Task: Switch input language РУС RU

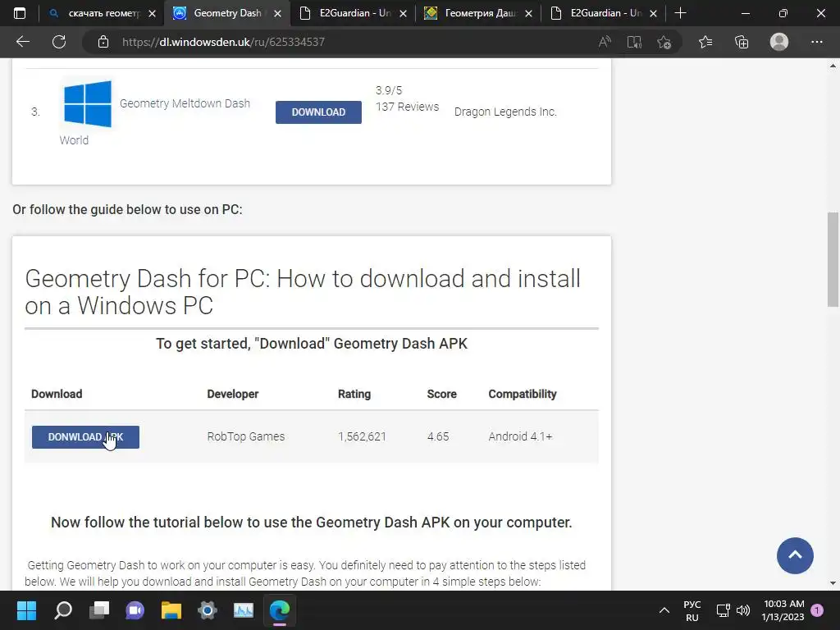Action: pyautogui.click(x=692, y=610)
